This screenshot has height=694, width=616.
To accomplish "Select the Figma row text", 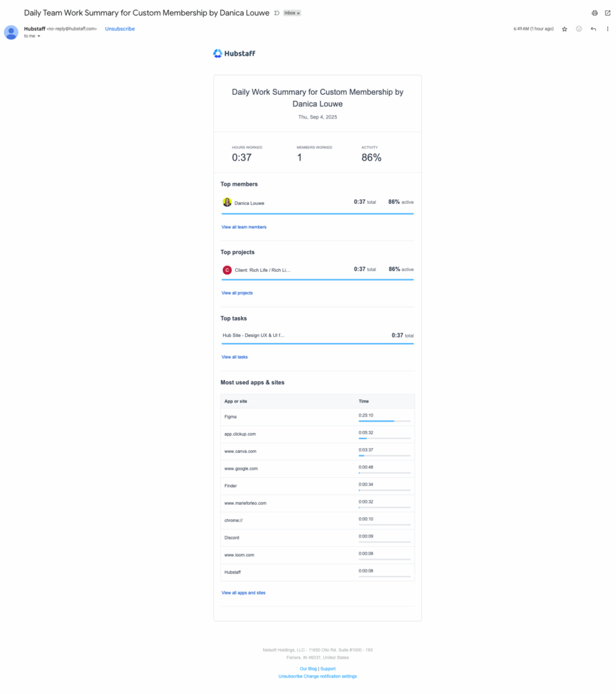I will click(x=230, y=417).
